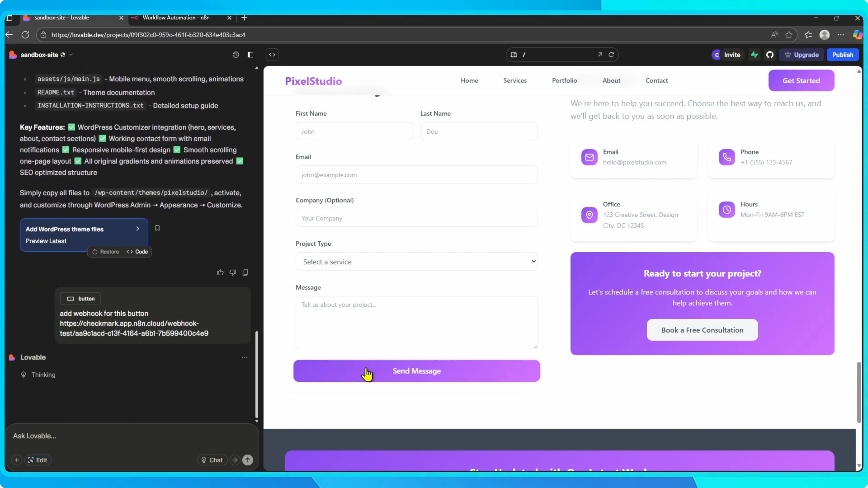Open the version history clock icon
The height and width of the screenshot is (488, 868).
click(x=236, y=54)
